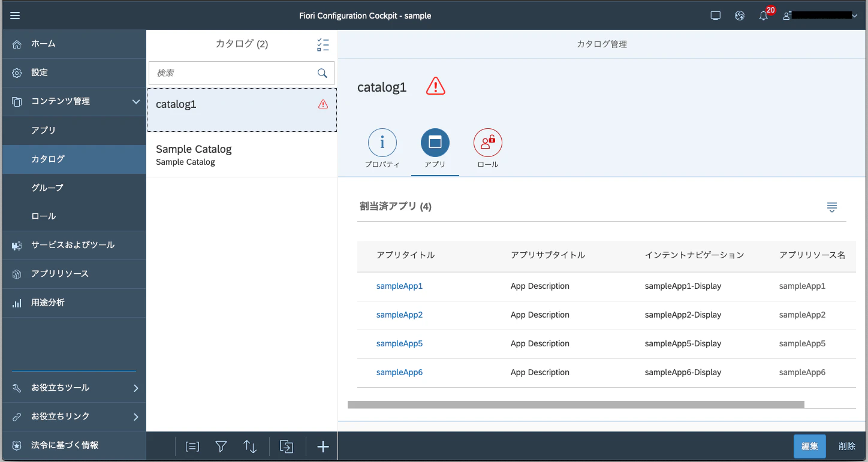Switch to the プロパティ tab

pos(382,149)
